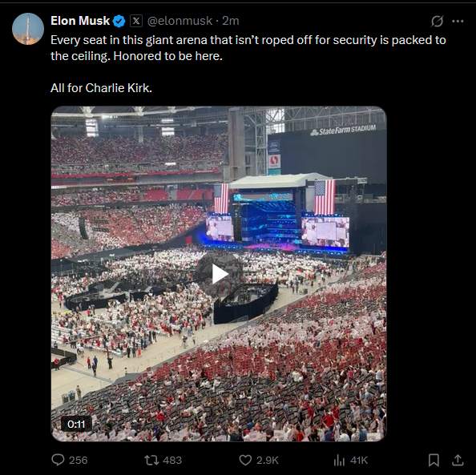Click the repost arrows icon
476x475 pixels.
[151, 460]
